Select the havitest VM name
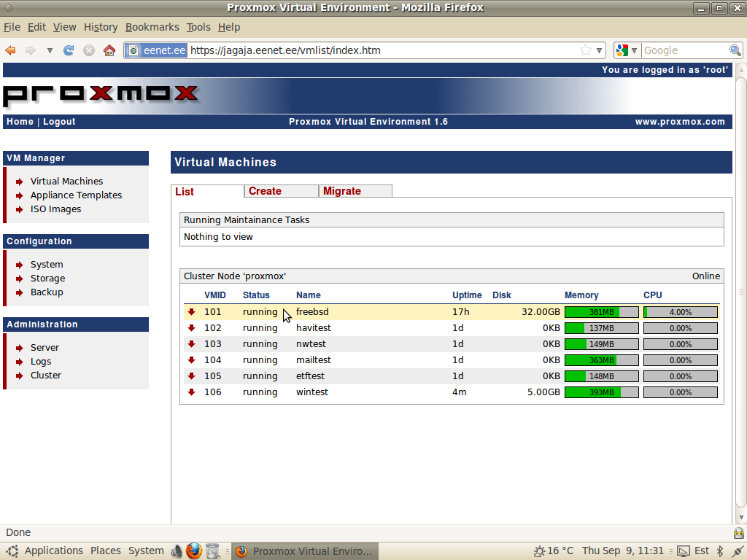 point(314,328)
